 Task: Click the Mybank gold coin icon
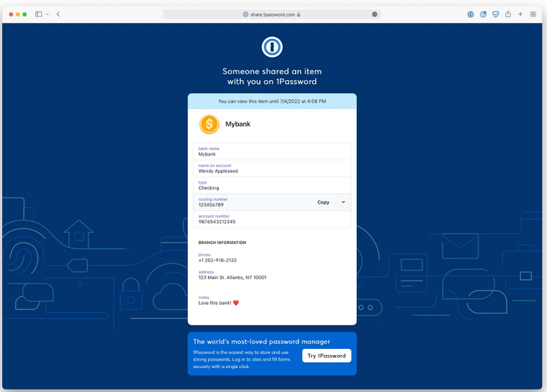(209, 124)
